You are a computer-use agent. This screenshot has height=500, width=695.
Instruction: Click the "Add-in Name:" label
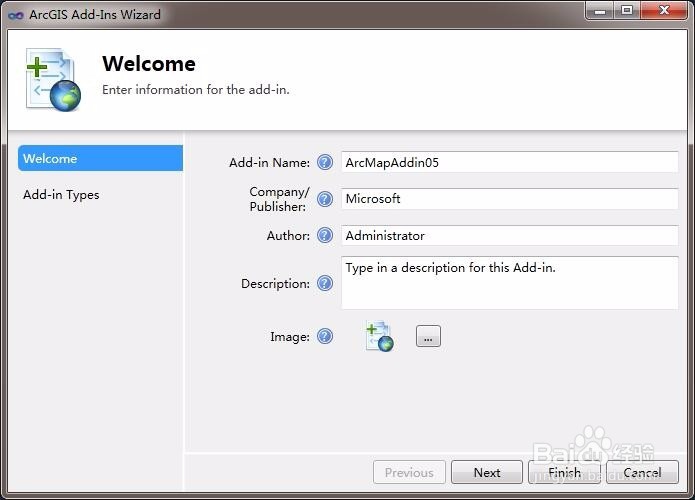click(269, 163)
